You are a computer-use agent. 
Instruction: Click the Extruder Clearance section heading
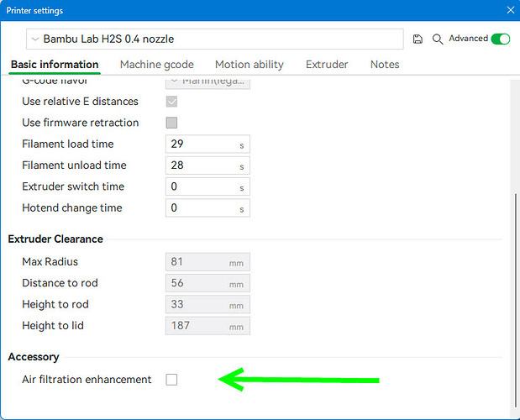point(55,239)
